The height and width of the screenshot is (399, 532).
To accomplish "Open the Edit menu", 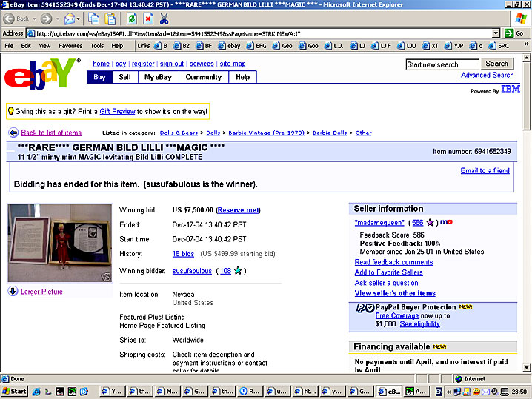I will click(26, 46).
